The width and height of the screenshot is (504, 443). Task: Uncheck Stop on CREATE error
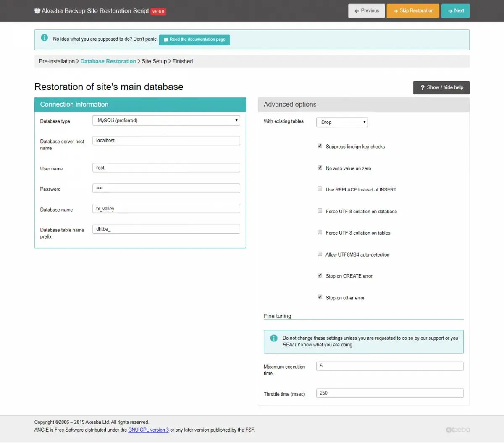(x=320, y=275)
